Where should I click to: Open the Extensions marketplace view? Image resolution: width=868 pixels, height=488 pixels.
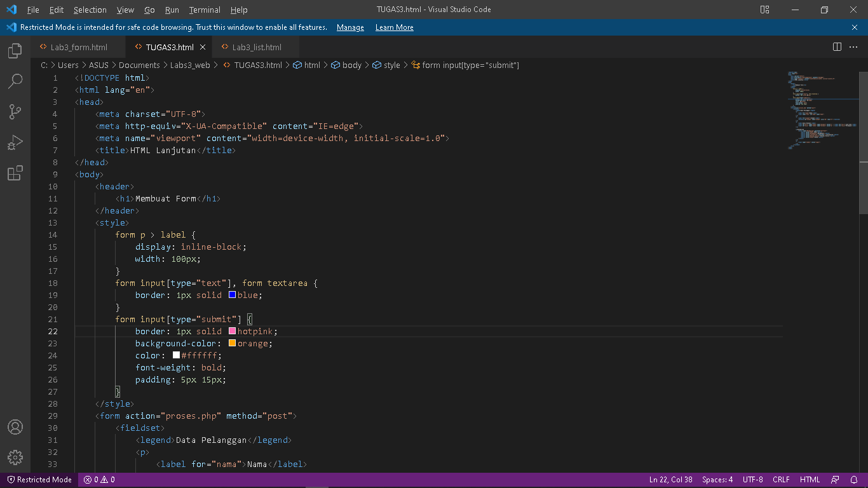15,172
